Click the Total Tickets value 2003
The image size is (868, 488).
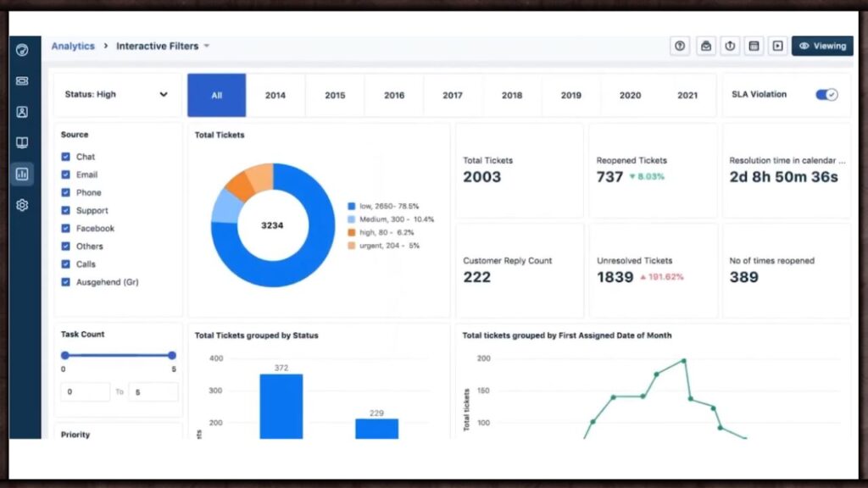coord(482,177)
